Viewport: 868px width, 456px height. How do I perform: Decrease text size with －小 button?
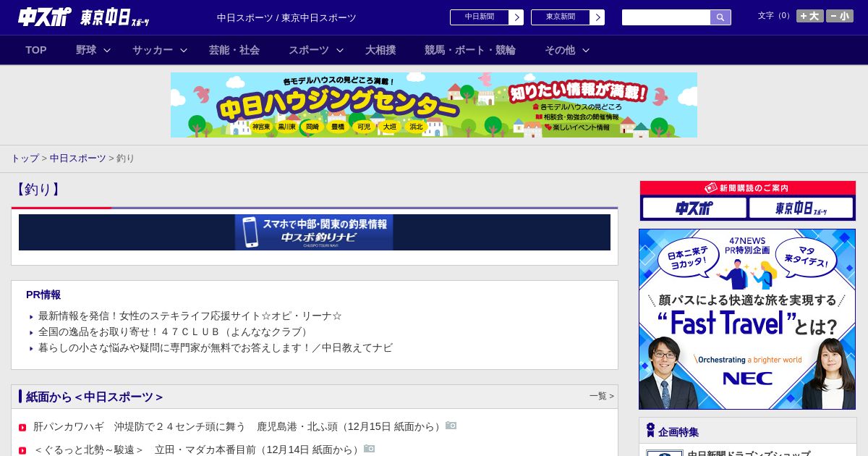[840, 16]
